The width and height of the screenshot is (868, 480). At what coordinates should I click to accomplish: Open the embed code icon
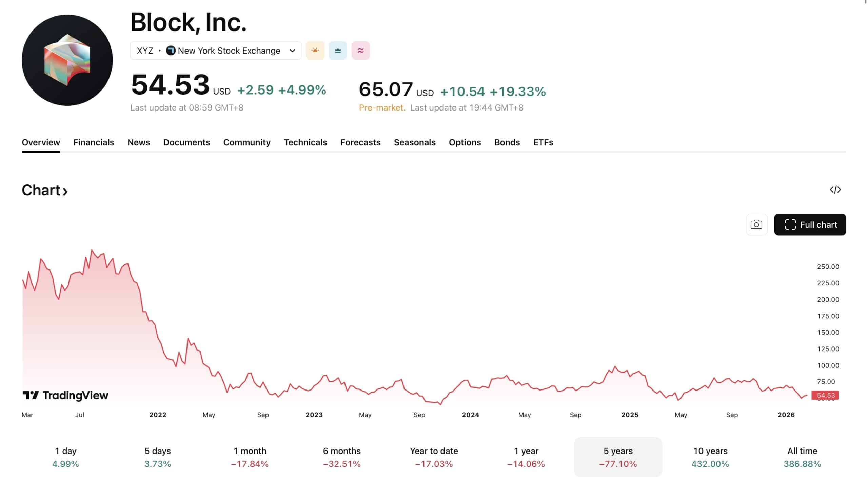(835, 189)
